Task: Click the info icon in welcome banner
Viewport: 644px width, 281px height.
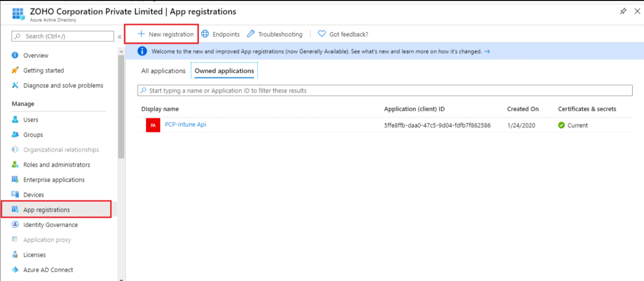Action: pos(142,51)
